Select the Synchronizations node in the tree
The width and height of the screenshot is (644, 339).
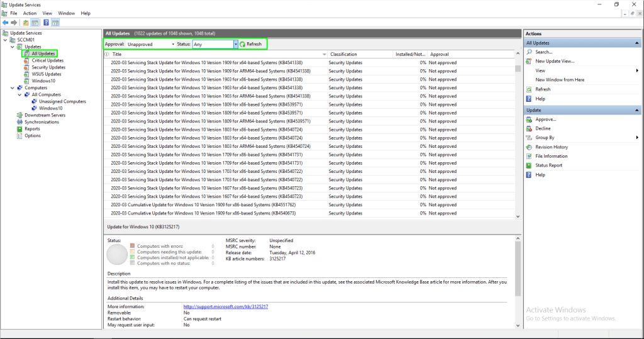(42, 122)
